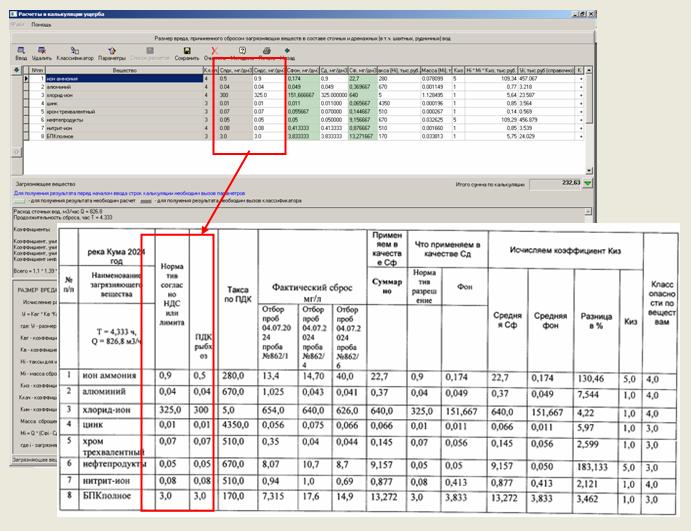Click the red X Очистить icon
The height and width of the screenshot is (531, 691).
tap(214, 52)
